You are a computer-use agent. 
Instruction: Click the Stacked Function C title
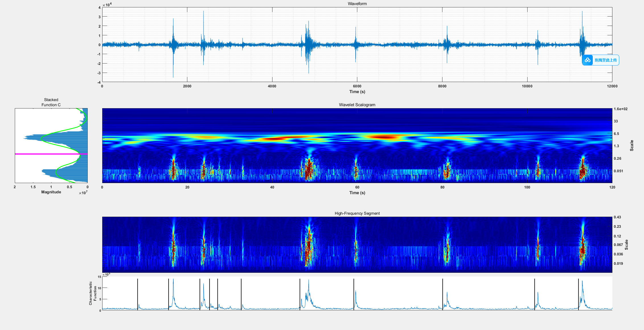point(51,102)
